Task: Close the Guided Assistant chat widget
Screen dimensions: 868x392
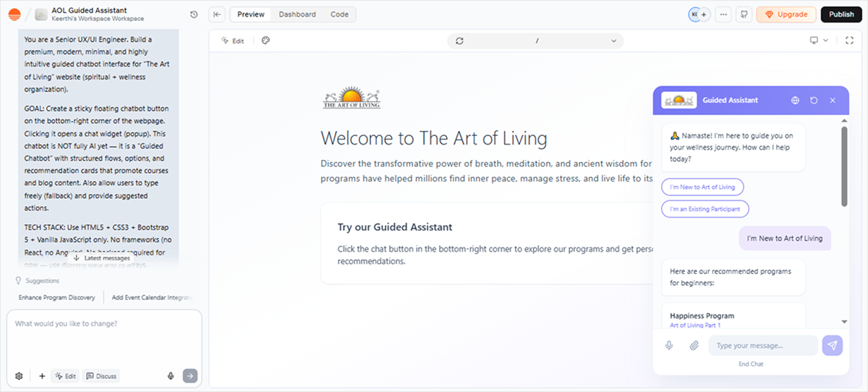Action: click(x=833, y=101)
